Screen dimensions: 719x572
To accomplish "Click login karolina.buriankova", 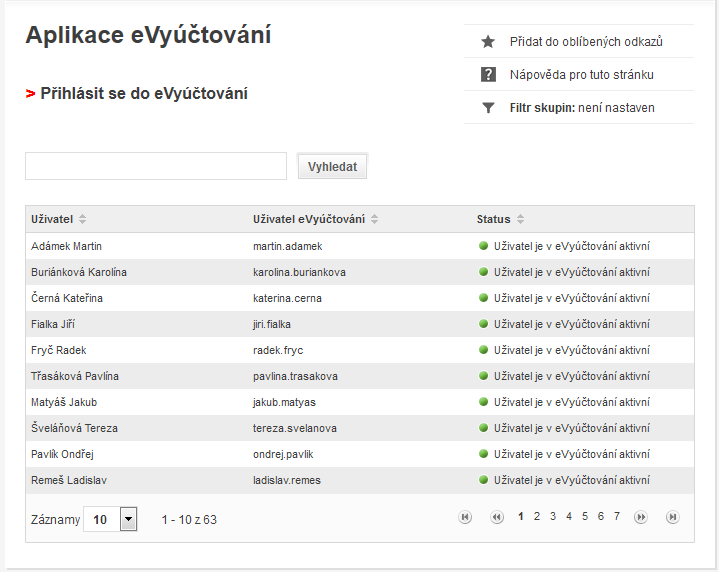I will click(299, 272).
